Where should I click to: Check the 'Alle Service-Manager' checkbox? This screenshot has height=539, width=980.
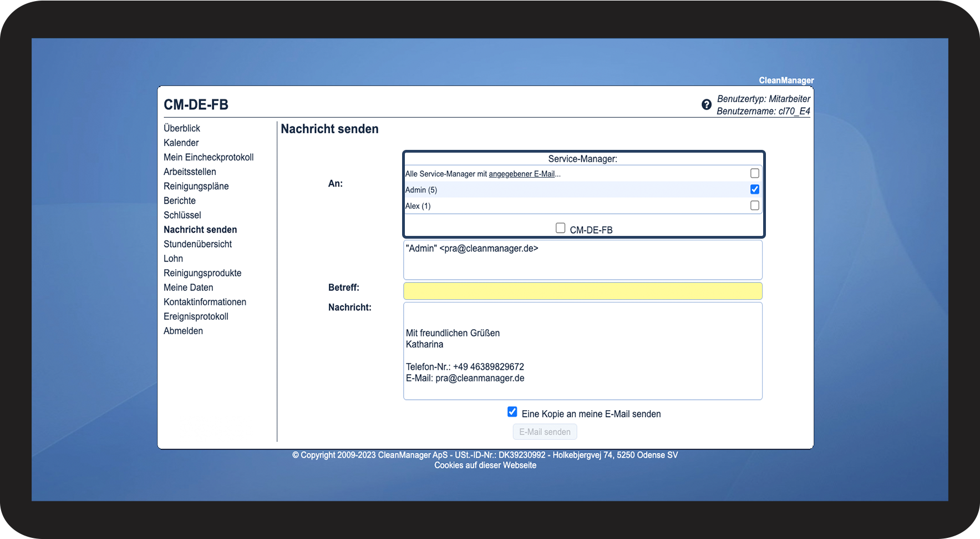[754, 173]
